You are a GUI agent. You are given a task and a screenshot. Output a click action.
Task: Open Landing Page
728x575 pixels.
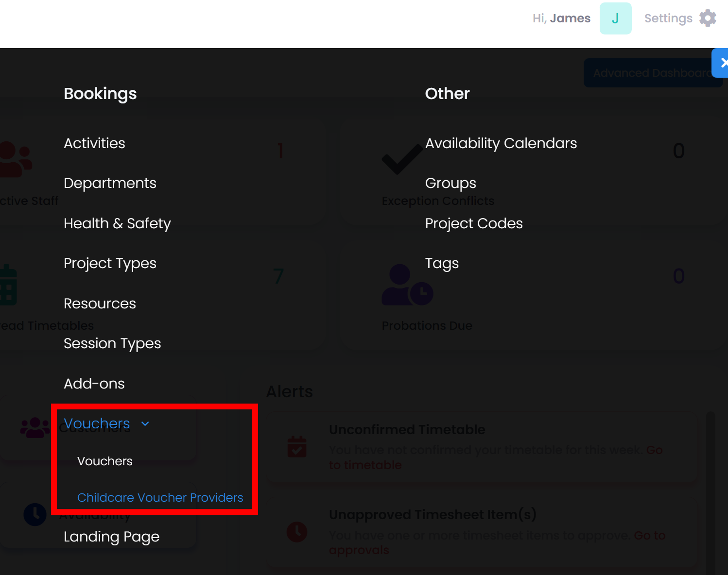111,537
